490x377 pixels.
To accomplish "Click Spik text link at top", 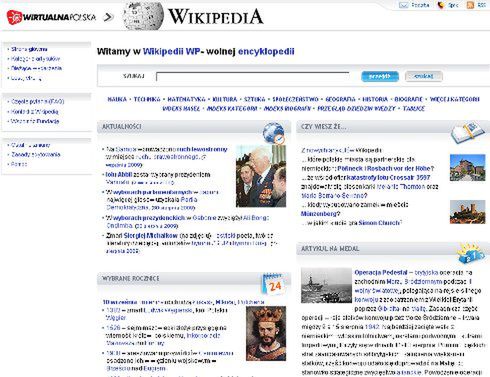I will coord(453,5).
